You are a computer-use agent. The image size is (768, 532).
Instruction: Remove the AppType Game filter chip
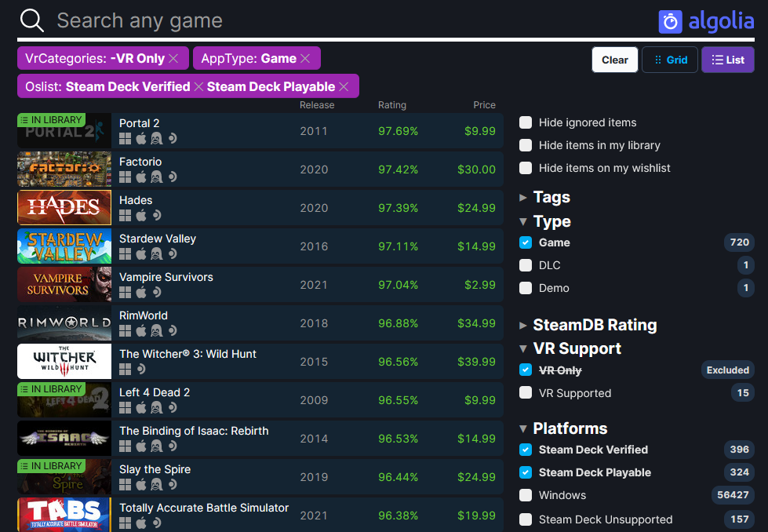pos(305,58)
